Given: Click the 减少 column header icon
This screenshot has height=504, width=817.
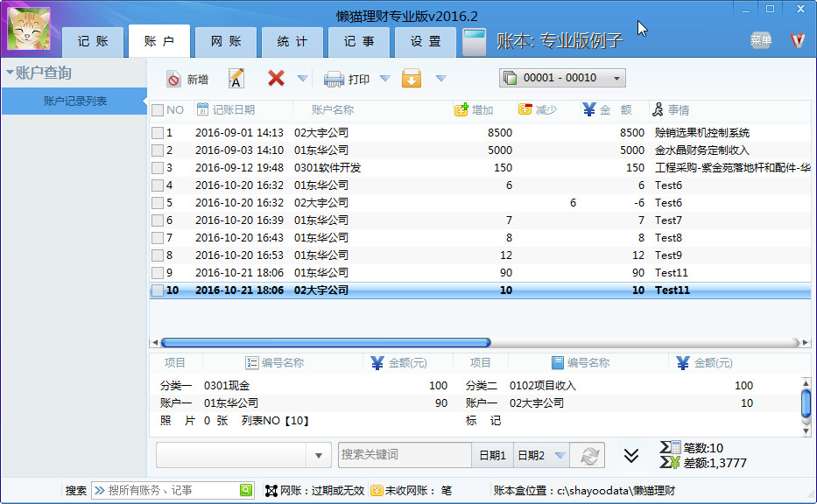Looking at the screenshot, I should click(525, 109).
